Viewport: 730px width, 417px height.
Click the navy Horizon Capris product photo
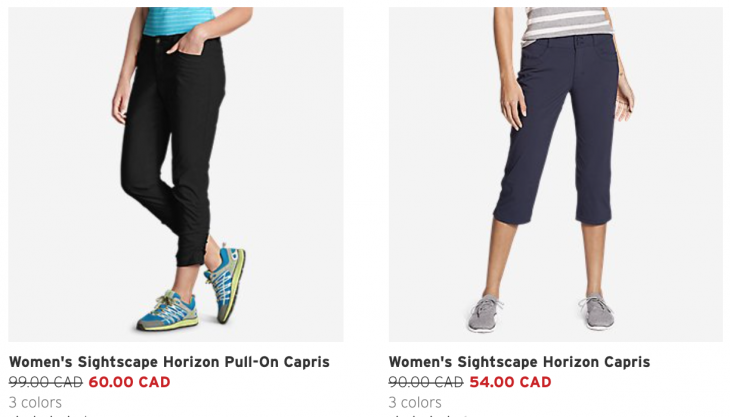pos(556,175)
